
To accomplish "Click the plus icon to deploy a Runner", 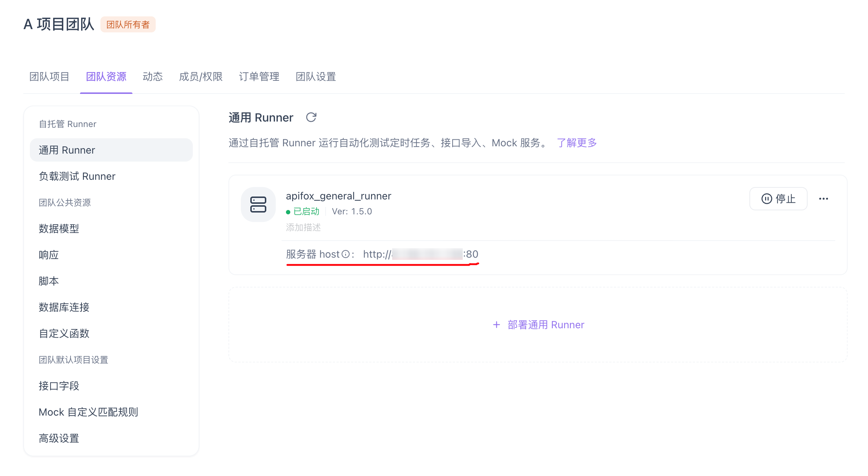I will 496,325.
